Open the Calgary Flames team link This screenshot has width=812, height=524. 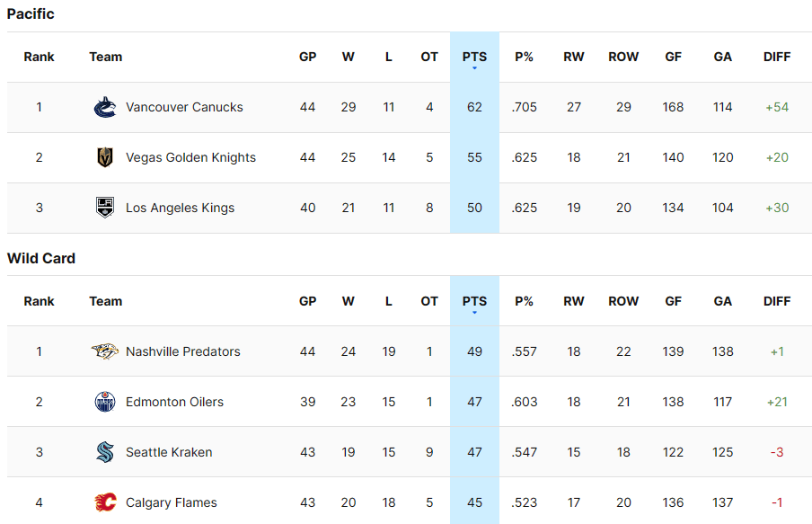click(172, 502)
